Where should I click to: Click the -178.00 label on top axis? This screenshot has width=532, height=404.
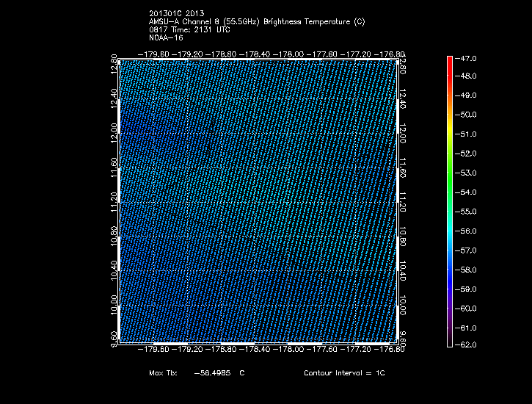point(291,54)
